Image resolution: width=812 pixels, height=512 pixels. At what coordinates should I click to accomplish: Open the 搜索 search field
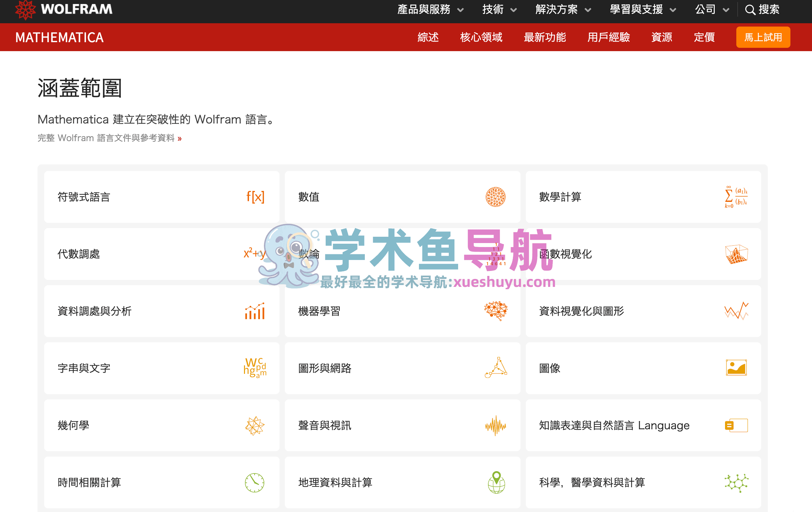763,9
